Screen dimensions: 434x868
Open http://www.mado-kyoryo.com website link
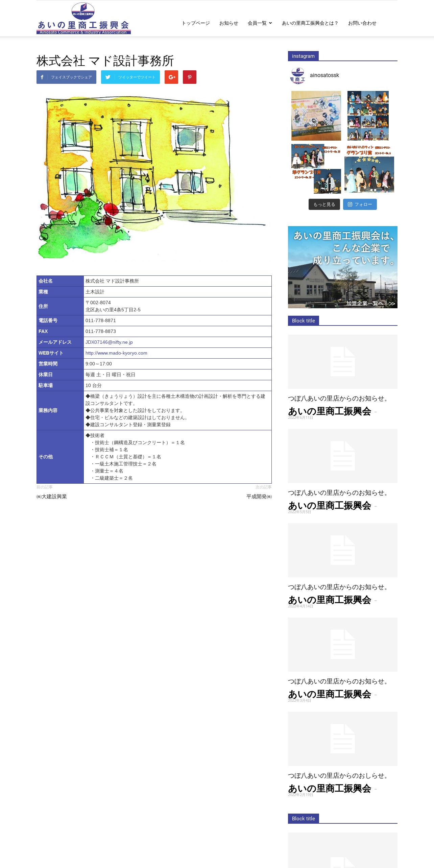pos(116,353)
